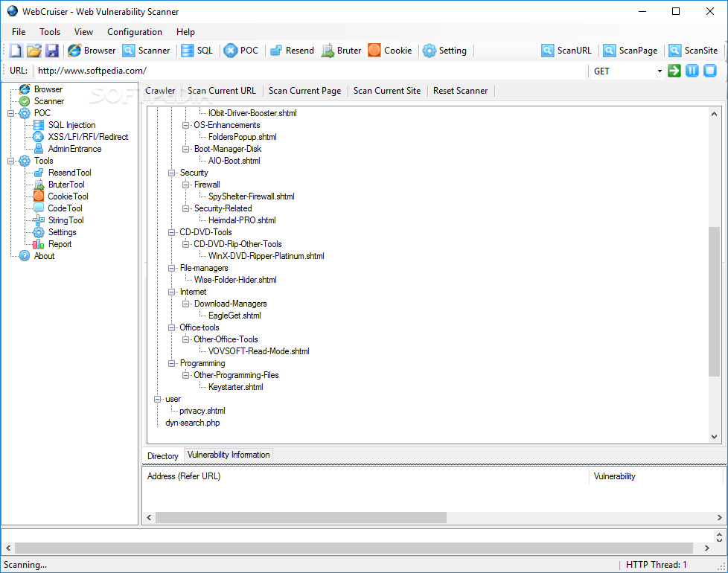
Task: Open the Browser toolbar button
Action: [x=92, y=51]
